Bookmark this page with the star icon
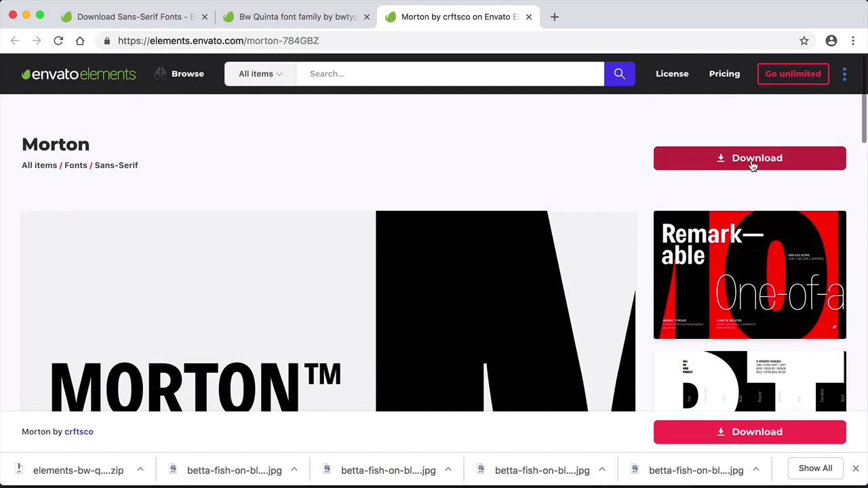The width and height of the screenshot is (868, 488). click(x=804, y=41)
